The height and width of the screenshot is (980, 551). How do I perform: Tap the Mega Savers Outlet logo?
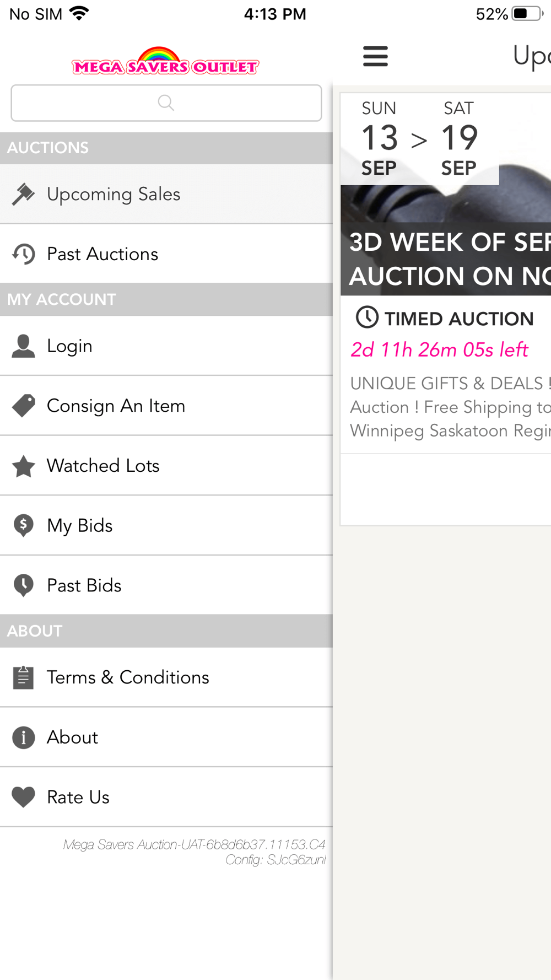(165, 62)
